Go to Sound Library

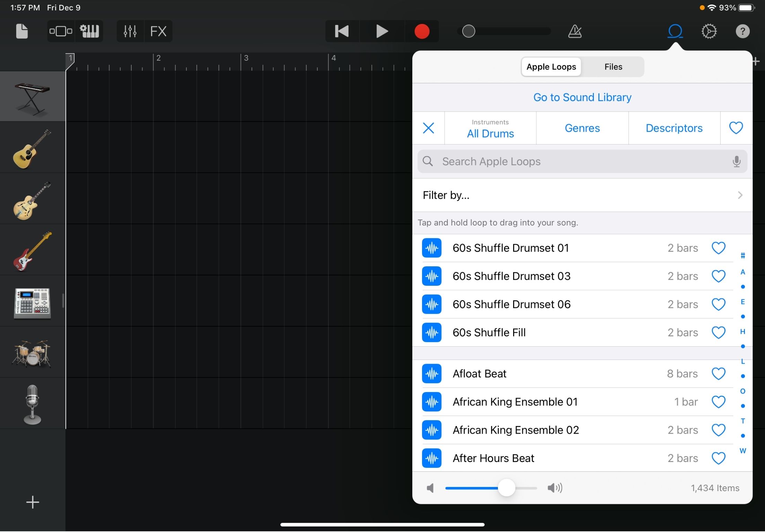(x=582, y=97)
